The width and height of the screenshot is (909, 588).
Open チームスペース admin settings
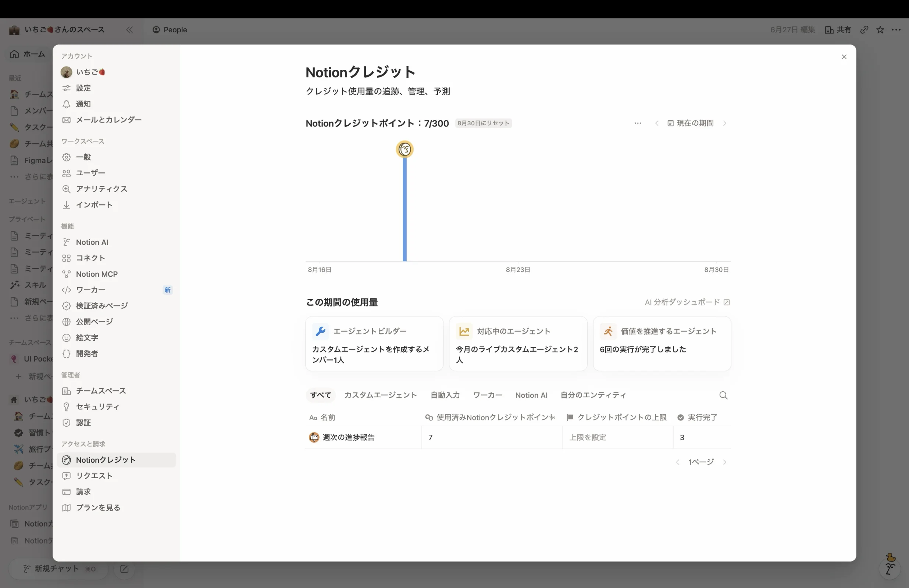[x=116, y=391]
